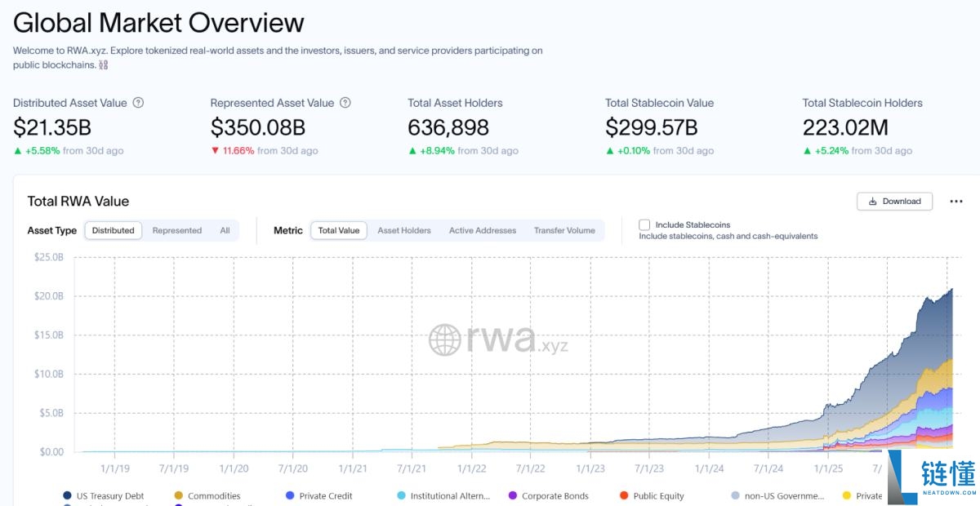Click the link chain icon after description
This screenshot has height=506, width=980.
tap(104, 64)
